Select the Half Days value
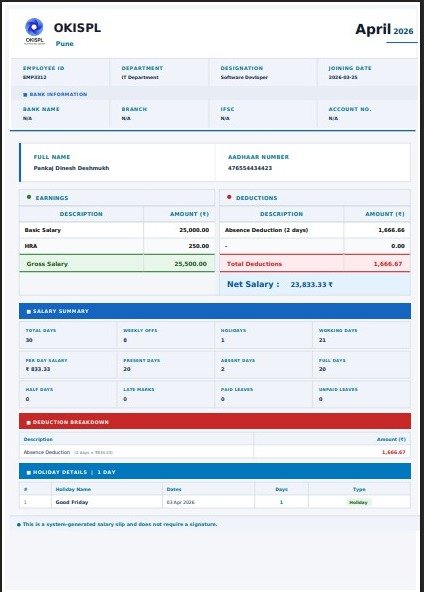The image size is (424, 592). point(27,399)
